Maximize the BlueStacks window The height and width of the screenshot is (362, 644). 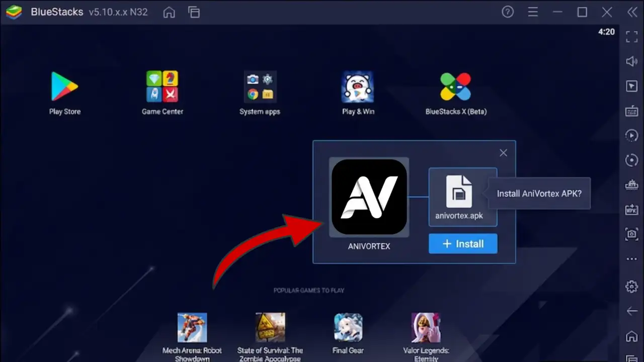click(x=582, y=12)
